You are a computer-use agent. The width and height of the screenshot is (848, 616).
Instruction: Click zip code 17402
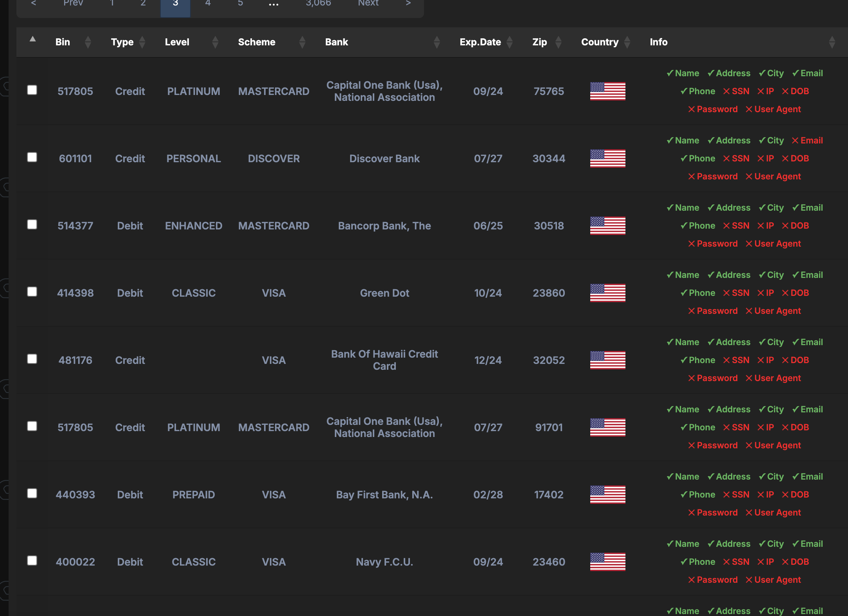[549, 495]
